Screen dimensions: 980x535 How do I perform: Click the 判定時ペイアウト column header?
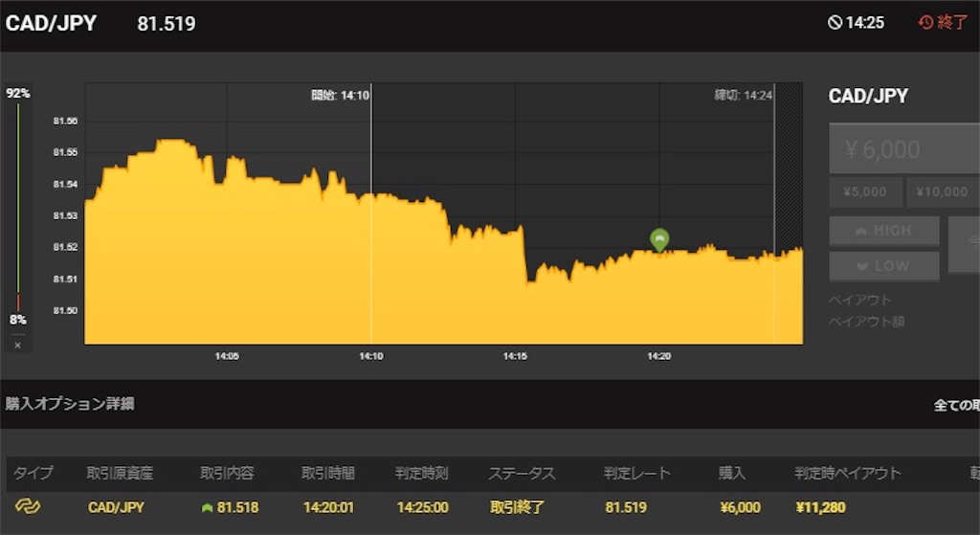(848, 473)
